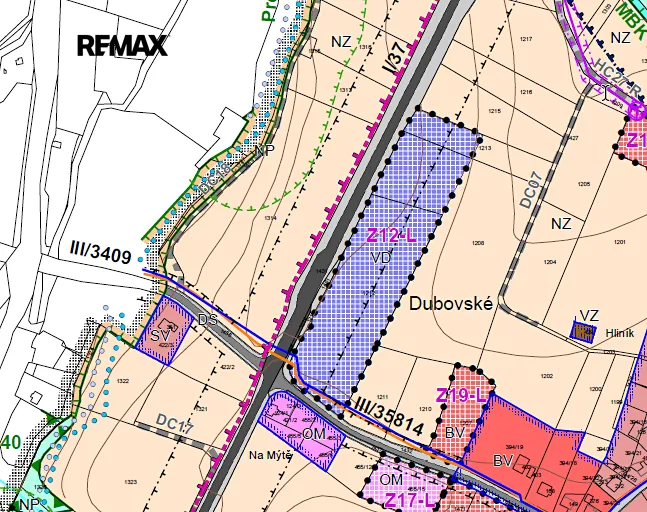Click the NZ label next to MBK
The height and width of the screenshot is (512, 647).
620,38
